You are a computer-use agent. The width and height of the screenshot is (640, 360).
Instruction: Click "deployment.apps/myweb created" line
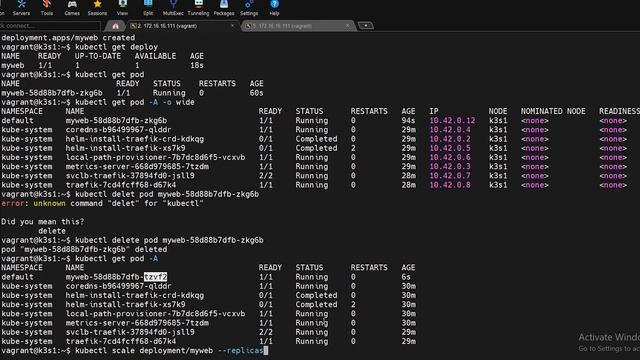(68, 38)
